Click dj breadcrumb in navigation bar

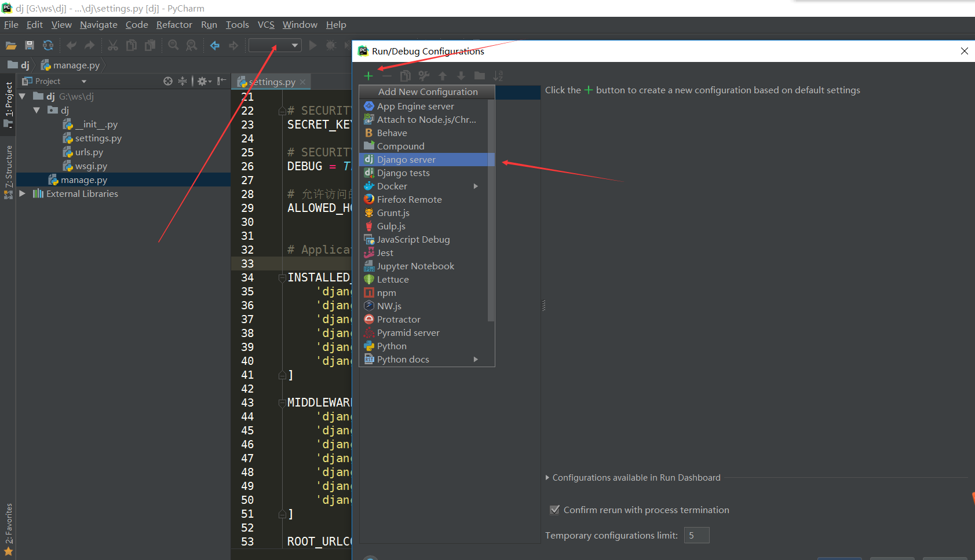[x=19, y=65]
